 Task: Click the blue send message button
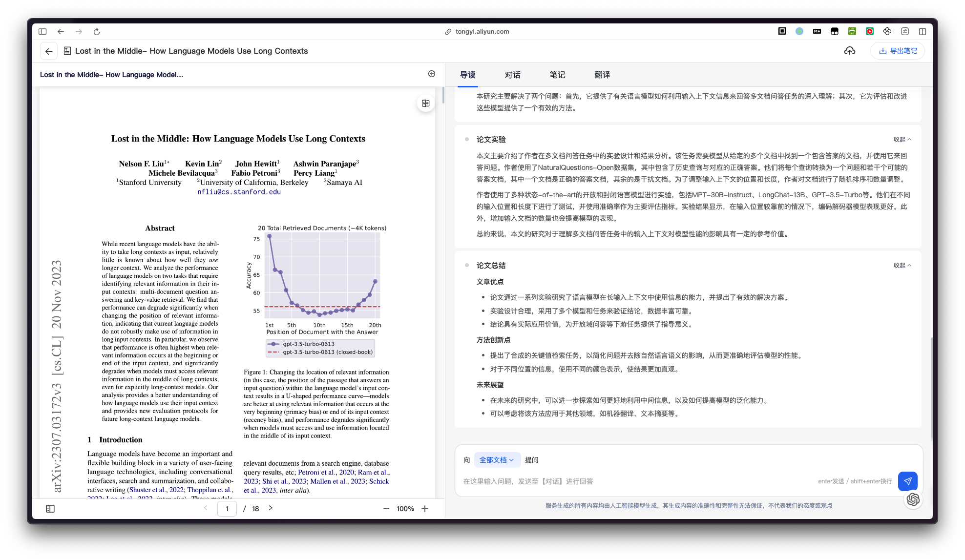click(907, 481)
